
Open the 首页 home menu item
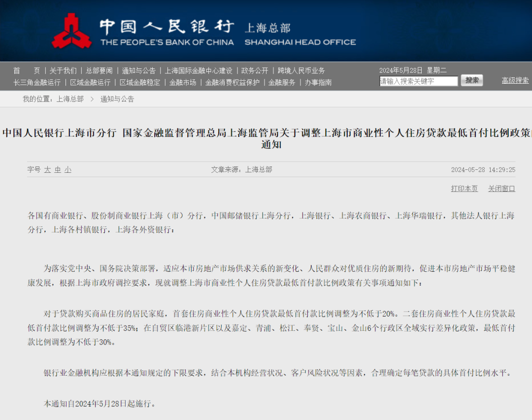[27, 70]
